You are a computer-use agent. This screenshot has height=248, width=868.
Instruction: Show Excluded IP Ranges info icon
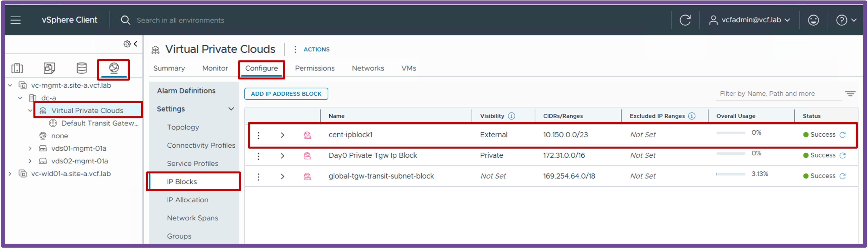point(692,116)
